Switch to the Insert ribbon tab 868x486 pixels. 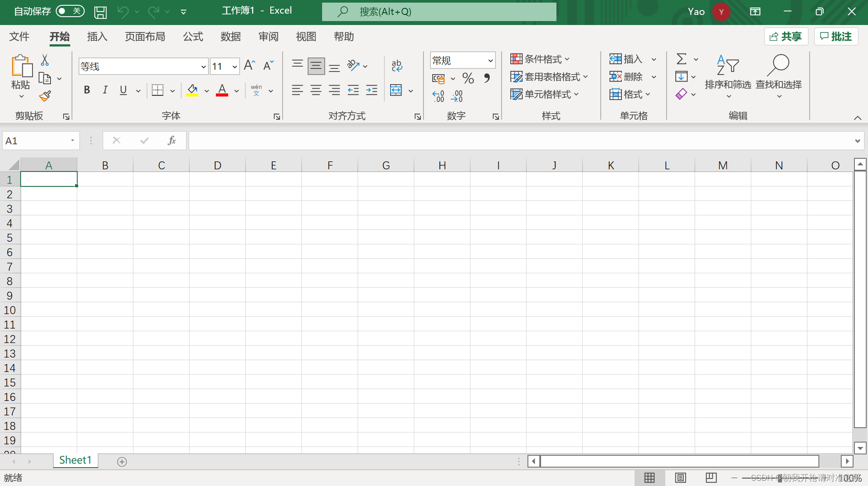pyautogui.click(x=97, y=37)
